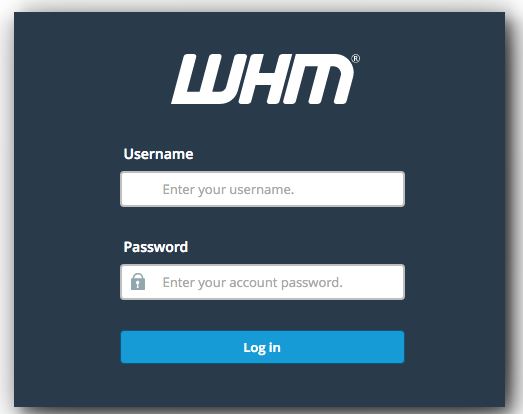
Task: Click the 'Enter your username.' placeholder text
Action: [228, 189]
